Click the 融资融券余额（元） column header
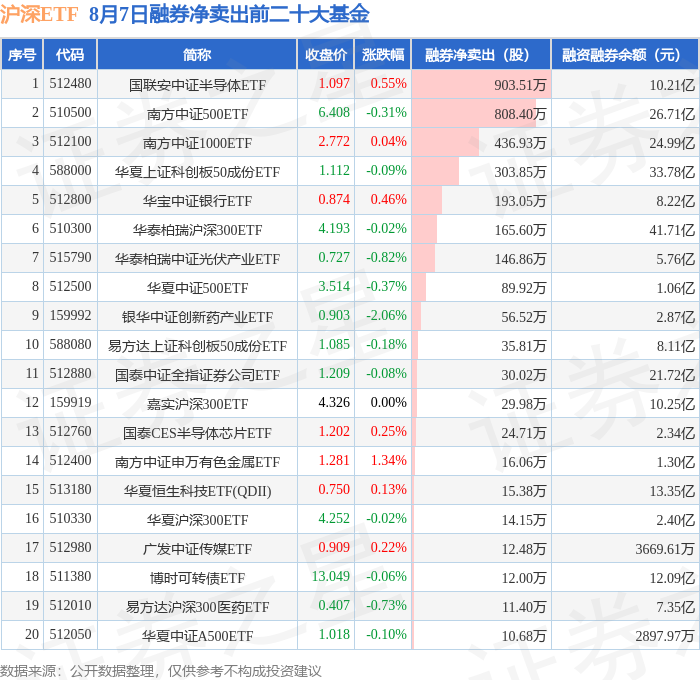 coord(625,54)
